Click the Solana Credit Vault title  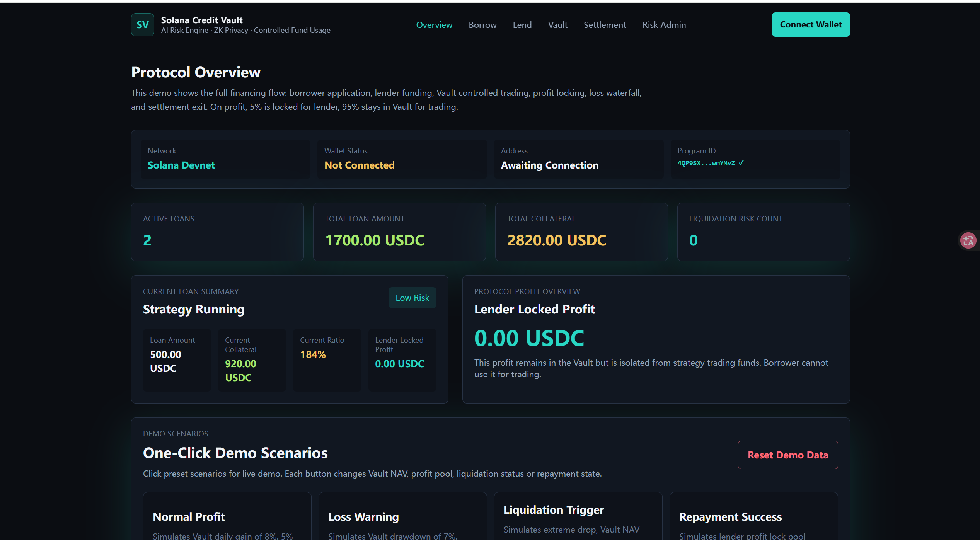pos(202,20)
